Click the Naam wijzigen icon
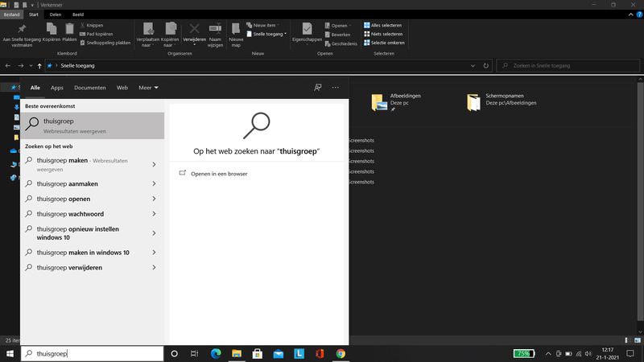Screen dimensions: 644x362 tap(215, 30)
